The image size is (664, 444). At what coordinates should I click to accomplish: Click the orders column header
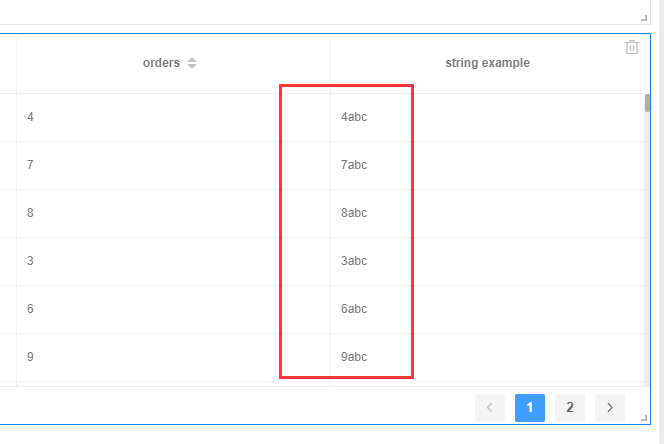162,63
